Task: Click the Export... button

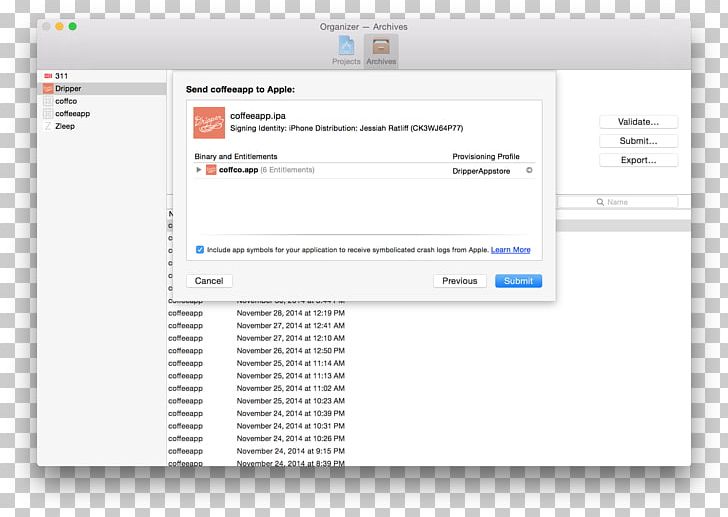Action: pos(638,160)
